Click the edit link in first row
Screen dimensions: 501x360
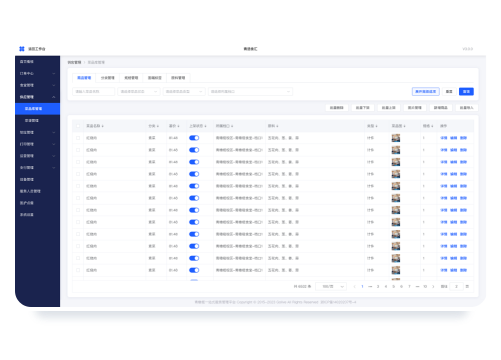pyautogui.click(x=453, y=138)
